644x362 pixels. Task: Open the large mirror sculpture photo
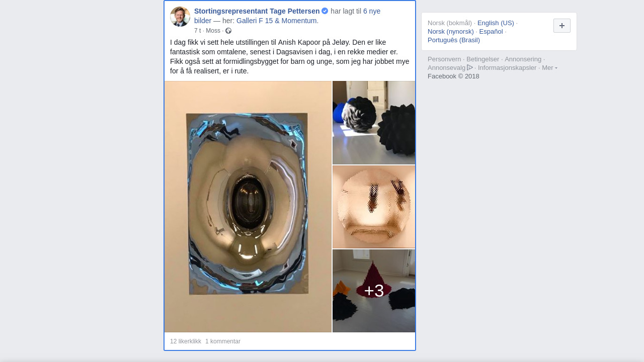click(248, 207)
